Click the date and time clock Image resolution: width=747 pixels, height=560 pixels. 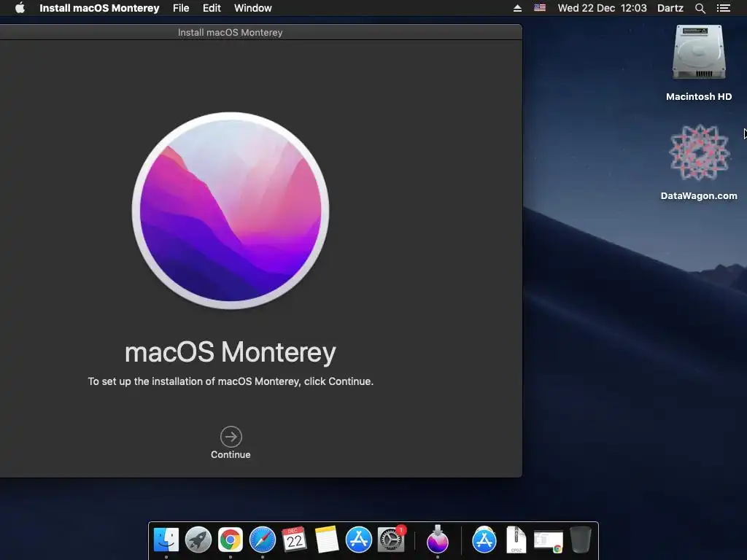[x=602, y=8]
